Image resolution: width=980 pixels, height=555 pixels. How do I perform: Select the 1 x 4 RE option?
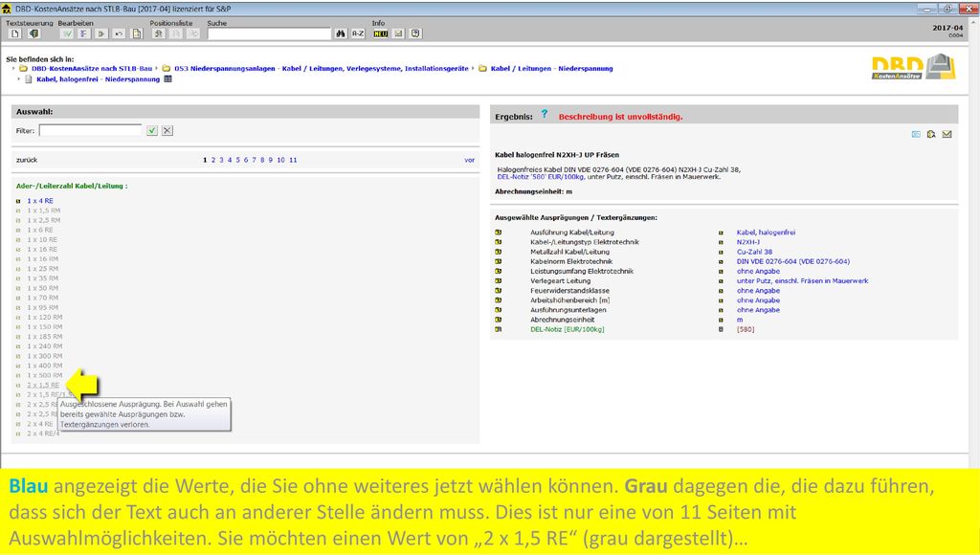(40, 201)
